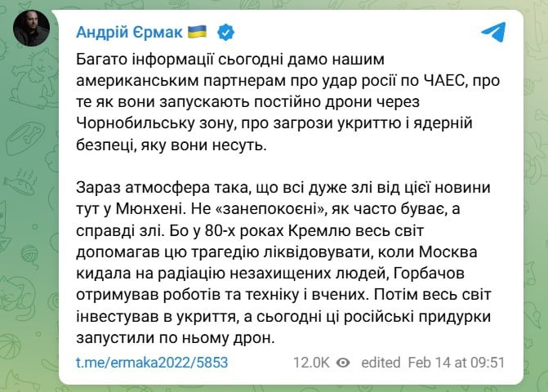548x392 pixels.
Task: Open the Андрій Єрмак channel name link
Action: pos(129,33)
